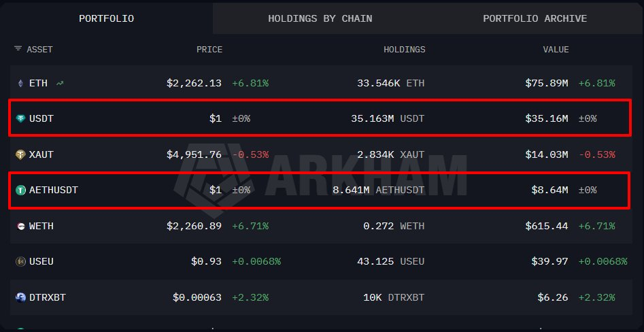Image resolution: width=644 pixels, height=332 pixels.
Task: Click the WETH token icon
Action: coord(20,226)
